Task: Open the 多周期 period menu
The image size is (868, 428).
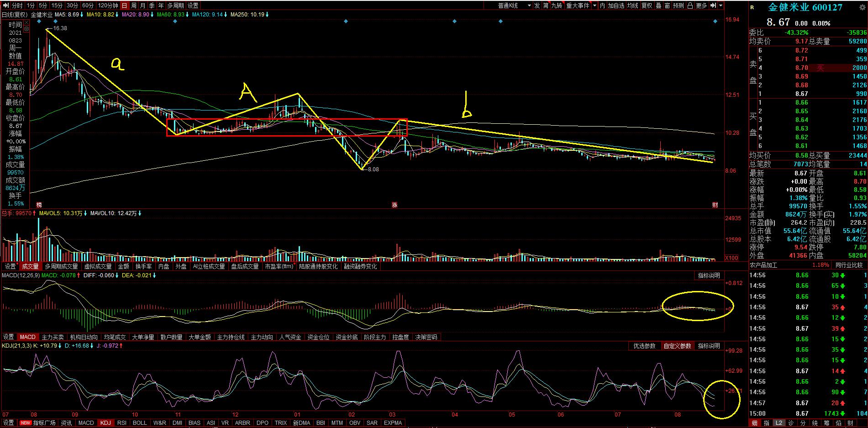Action: pos(175,5)
